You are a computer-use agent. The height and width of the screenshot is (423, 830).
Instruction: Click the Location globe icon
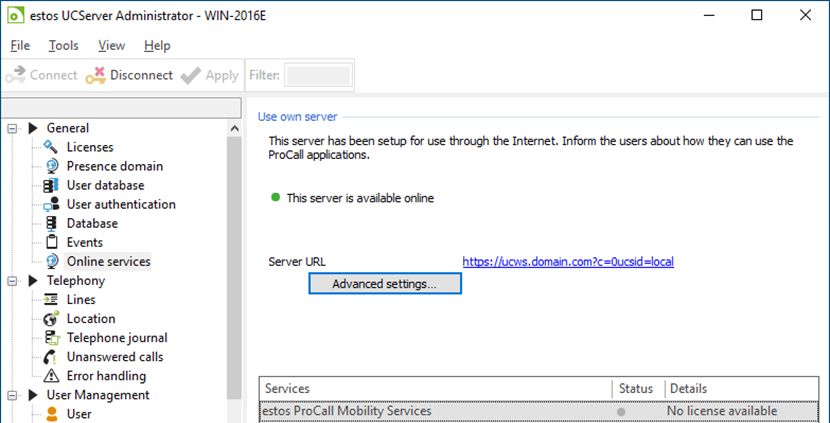(52, 319)
